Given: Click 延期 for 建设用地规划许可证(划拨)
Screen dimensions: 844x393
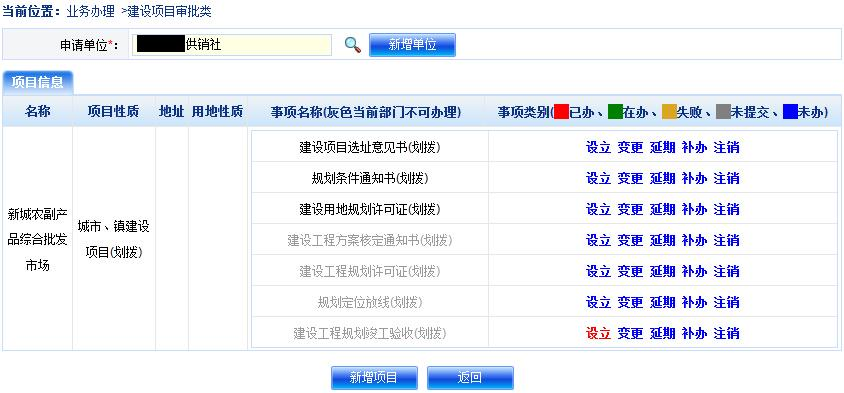Looking at the screenshot, I should (x=662, y=209).
